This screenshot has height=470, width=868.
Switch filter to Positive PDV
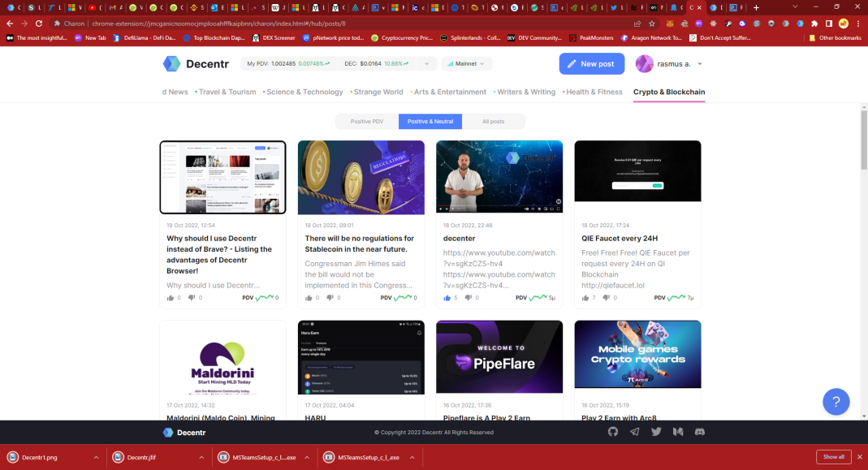(367, 121)
